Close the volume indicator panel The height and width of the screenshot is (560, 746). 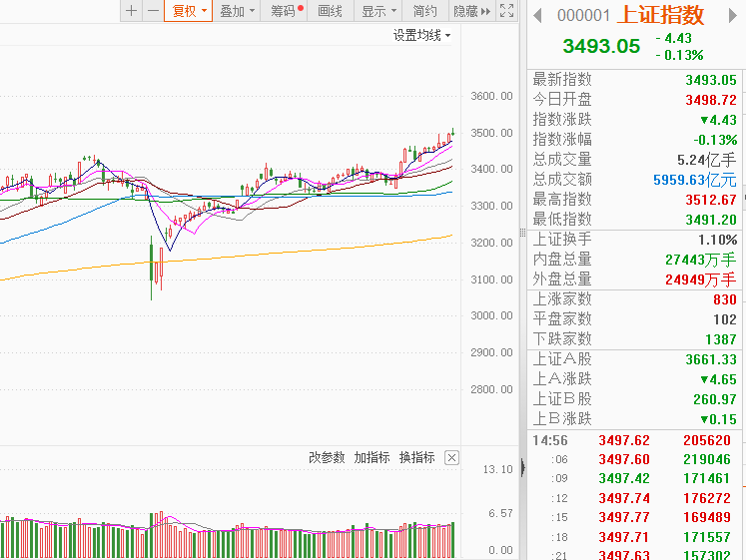click(451, 458)
